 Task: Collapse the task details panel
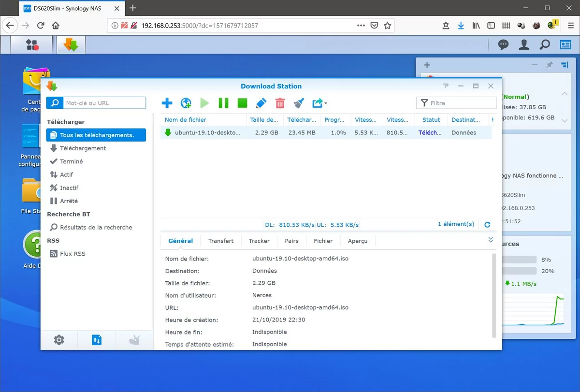click(x=491, y=240)
